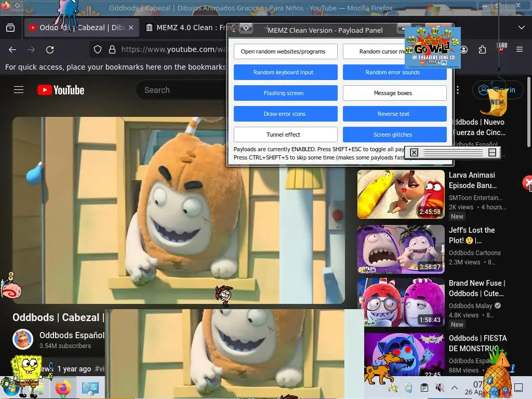Screen dimensions: 532x399
Task: Click the page vertical scrollbar
Action: click(528, 112)
